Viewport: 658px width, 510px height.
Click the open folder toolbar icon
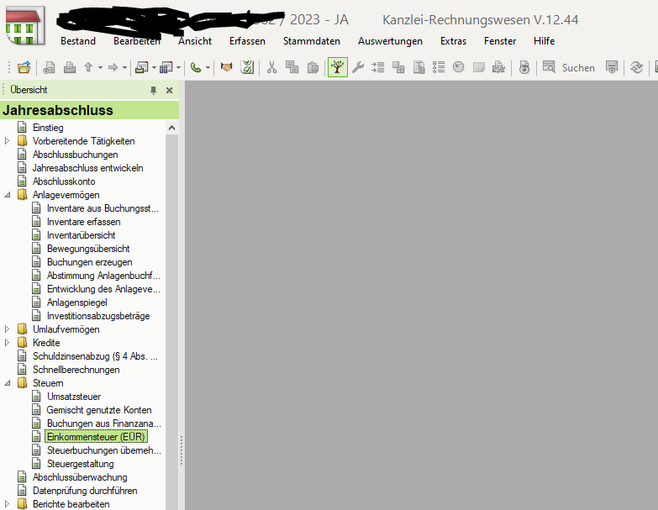coord(24,67)
